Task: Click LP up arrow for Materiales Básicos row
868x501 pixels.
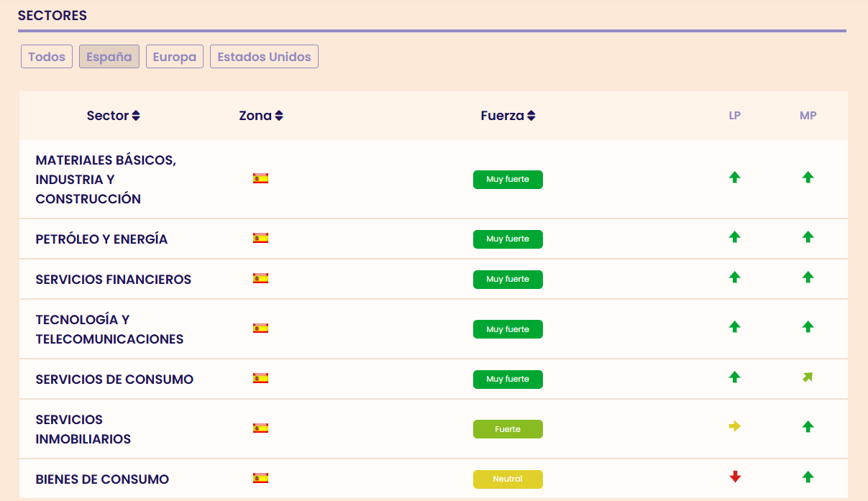Action: (734, 178)
